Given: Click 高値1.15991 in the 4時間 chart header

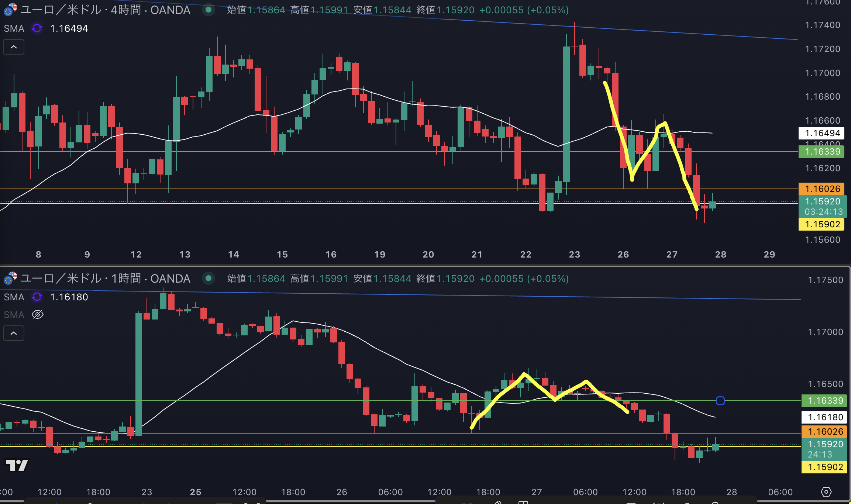Looking at the screenshot, I should [319, 10].
